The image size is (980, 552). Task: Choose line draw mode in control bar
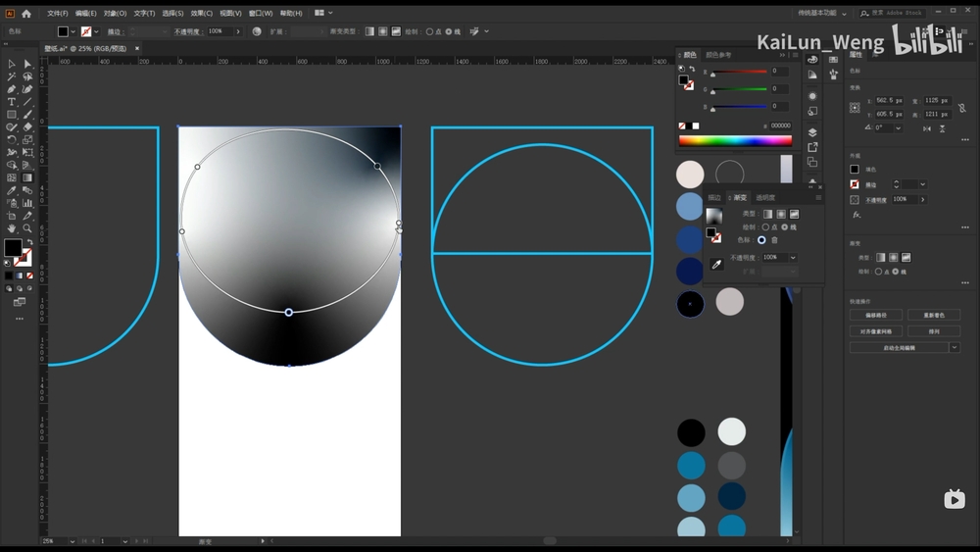[448, 31]
